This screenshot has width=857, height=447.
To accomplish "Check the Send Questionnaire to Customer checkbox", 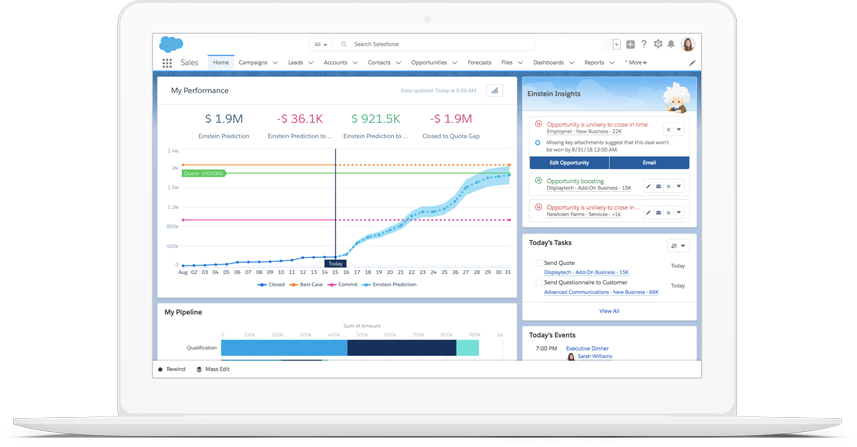I will [x=539, y=283].
